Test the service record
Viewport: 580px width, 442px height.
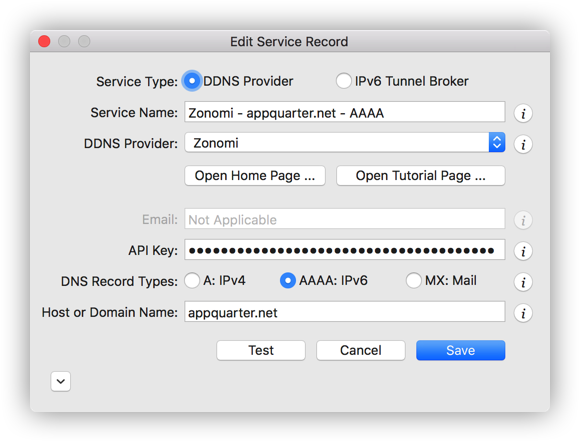pos(261,350)
